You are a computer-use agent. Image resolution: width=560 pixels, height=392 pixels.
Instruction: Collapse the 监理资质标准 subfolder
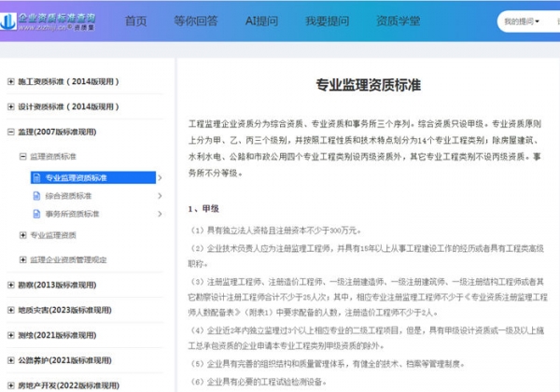click(x=22, y=156)
